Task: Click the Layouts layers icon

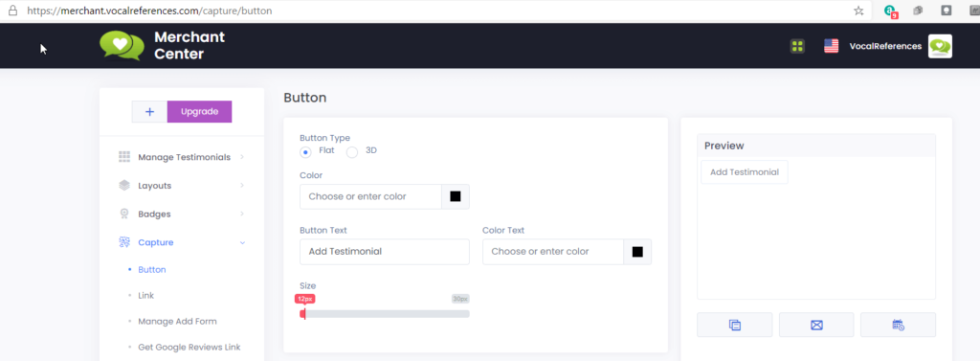Action: coord(124,186)
